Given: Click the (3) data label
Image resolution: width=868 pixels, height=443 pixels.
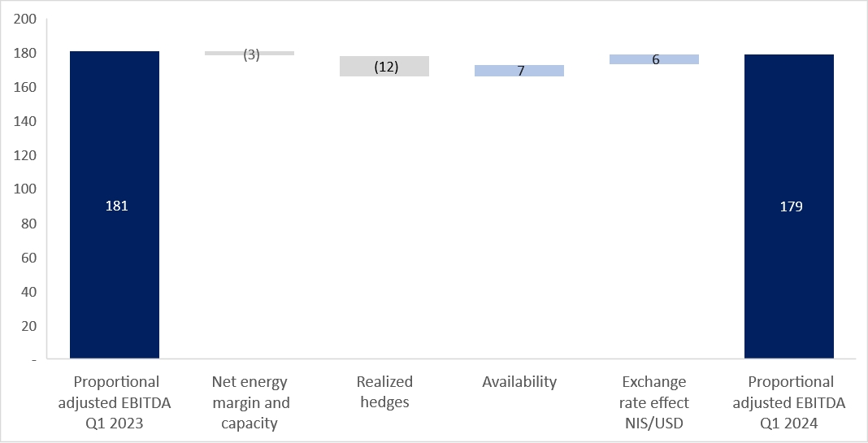Looking at the screenshot, I should tap(251, 55).
